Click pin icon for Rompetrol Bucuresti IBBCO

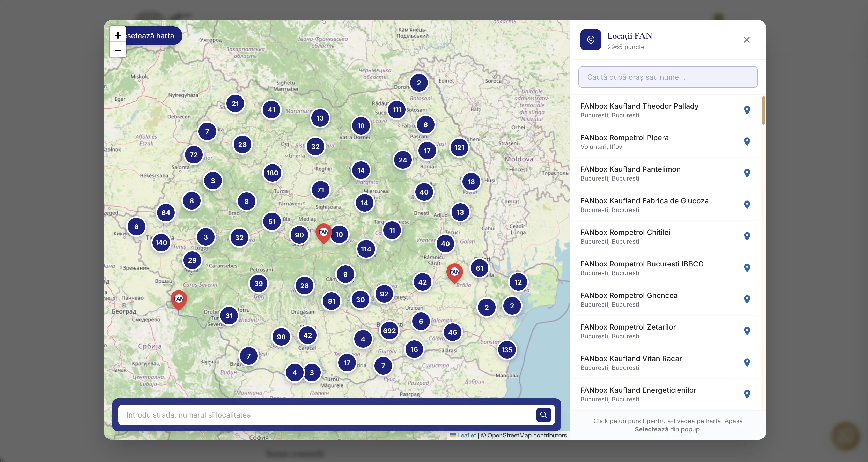point(747,268)
